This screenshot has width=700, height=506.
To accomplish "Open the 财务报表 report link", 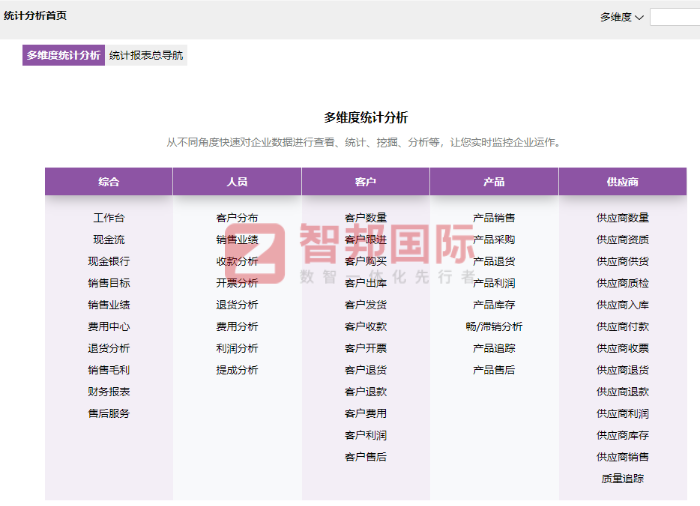I will (x=108, y=392).
